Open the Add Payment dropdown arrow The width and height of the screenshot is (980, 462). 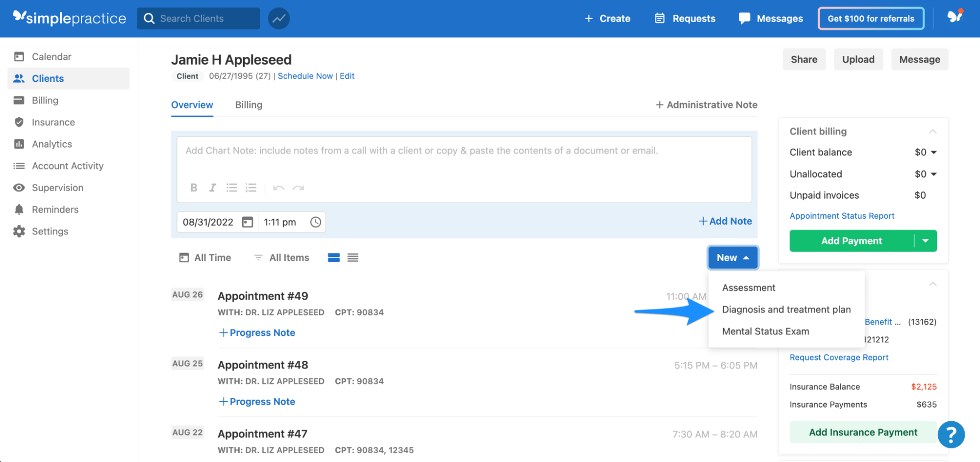[x=926, y=241]
